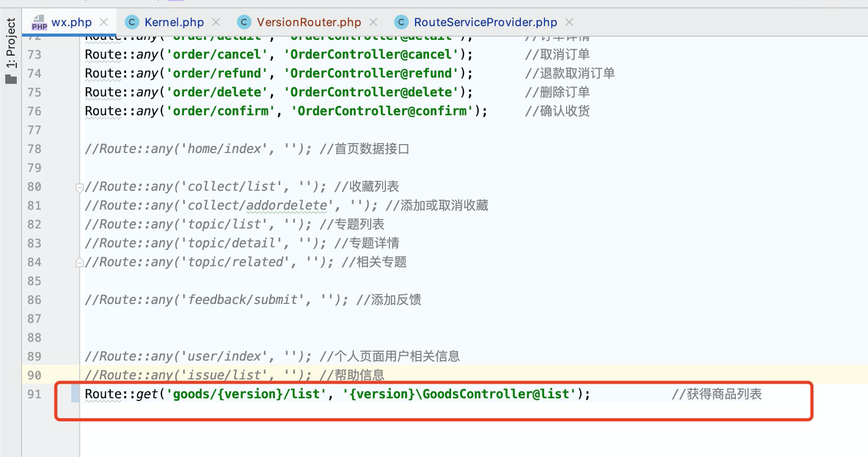Click the get method on line 91

[x=147, y=394]
